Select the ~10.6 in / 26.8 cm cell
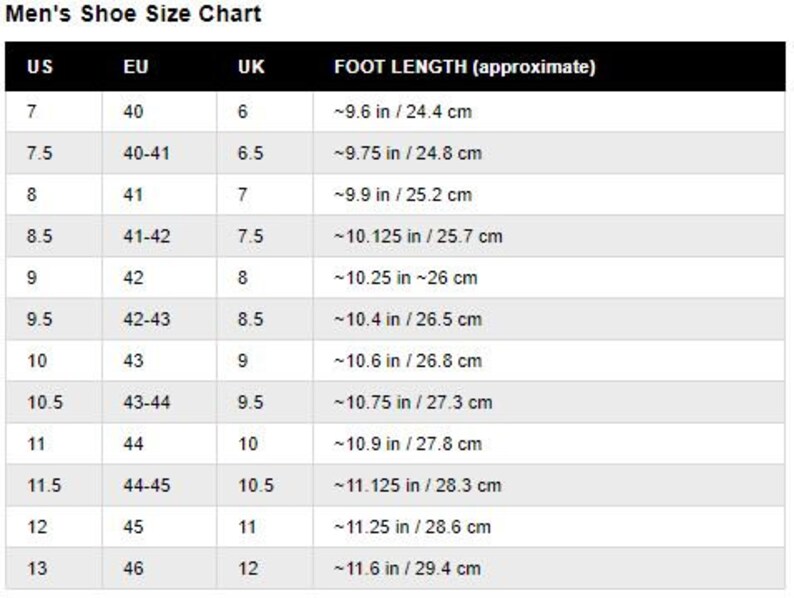The height and width of the screenshot is (598, 794). pyautogui.click(x=549, y=361)
